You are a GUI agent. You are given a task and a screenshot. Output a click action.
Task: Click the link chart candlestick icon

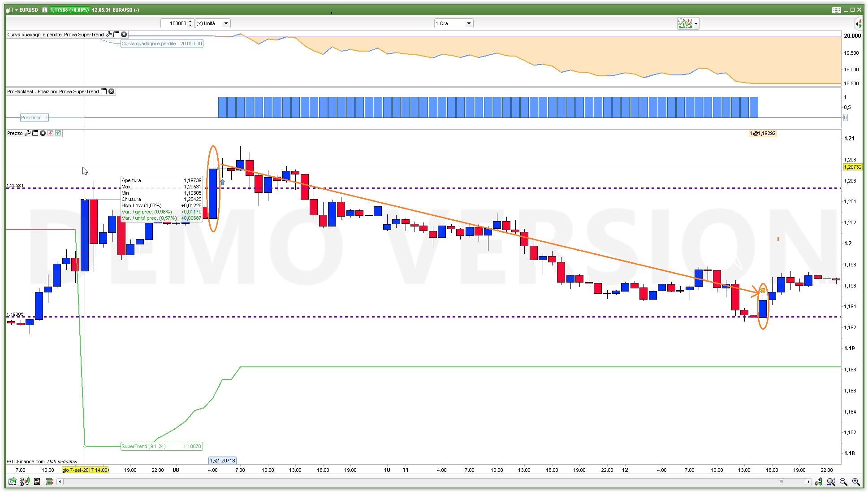click(x=24, y=482)
